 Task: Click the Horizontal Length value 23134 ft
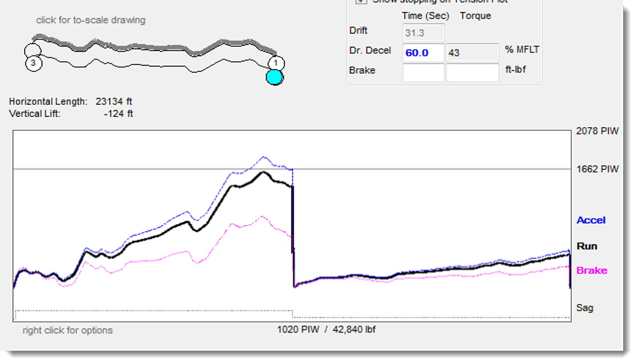pyautogui.click(x=114, y=102)
